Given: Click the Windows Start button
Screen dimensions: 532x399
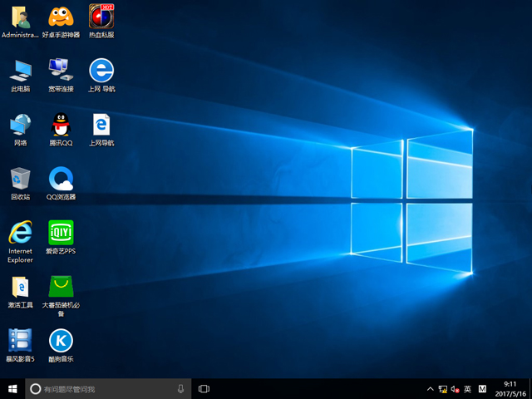Looking at the screenshot, I should pos(12,388).
